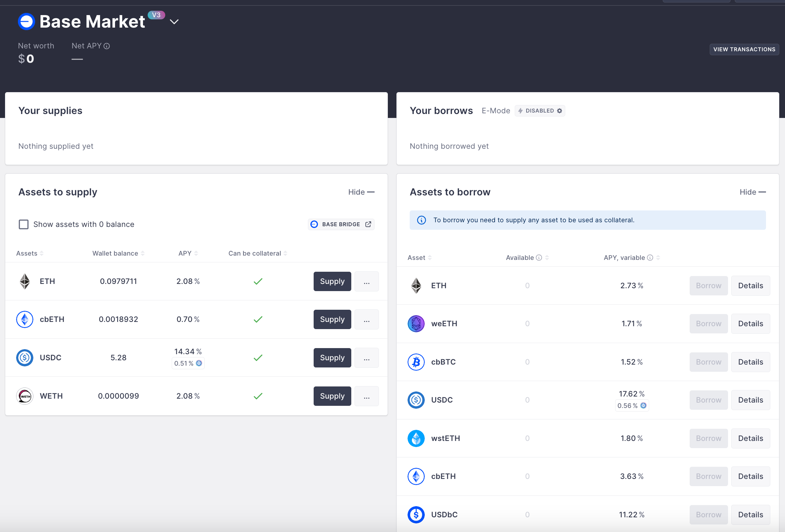This screenshot has height=532, width=785.
Task: Click the Nothing supplied yet text
Action: click(x=56, y=146)
